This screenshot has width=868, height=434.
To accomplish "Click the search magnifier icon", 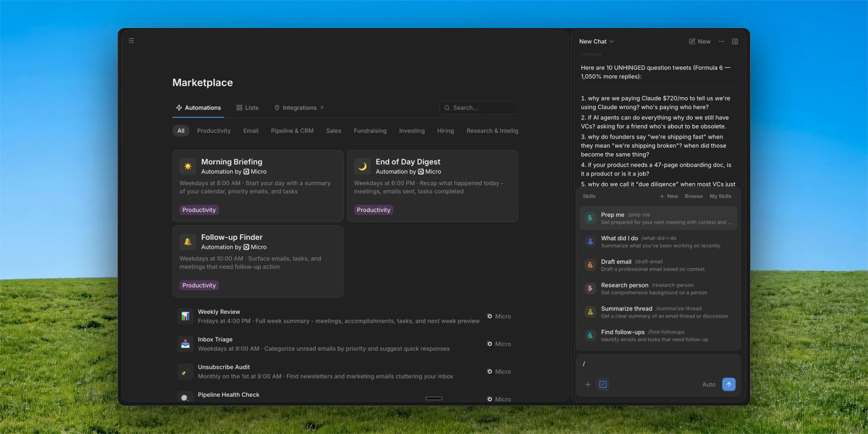I will [447, 108].
